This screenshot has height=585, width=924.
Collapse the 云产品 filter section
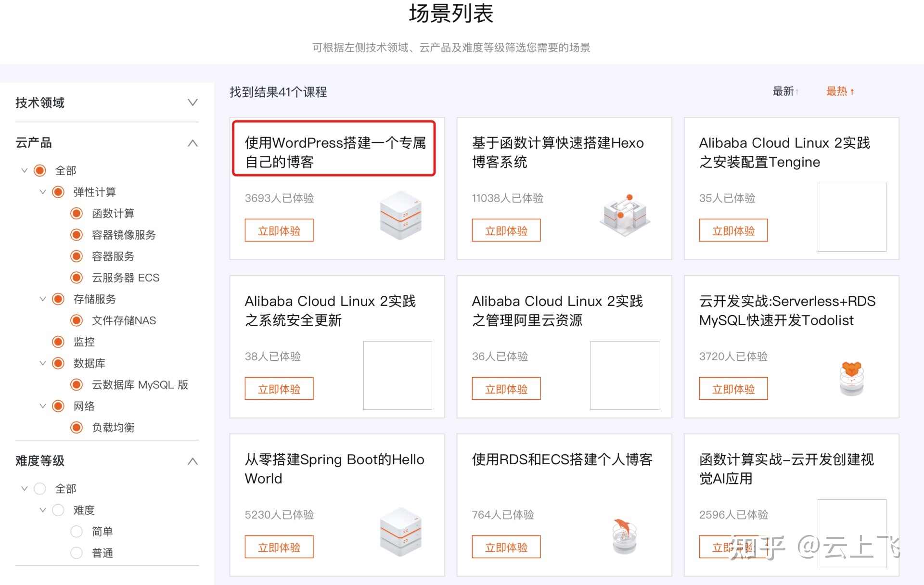point(192,143)
